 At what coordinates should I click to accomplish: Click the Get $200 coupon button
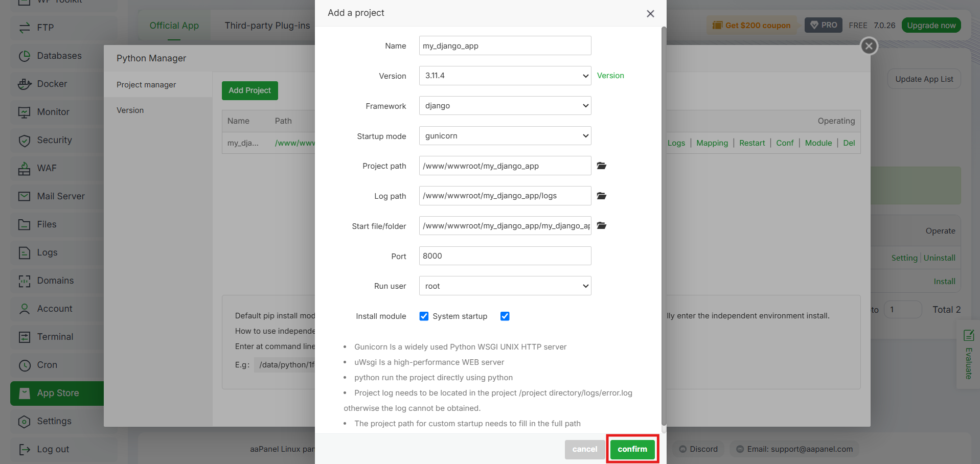751,25
